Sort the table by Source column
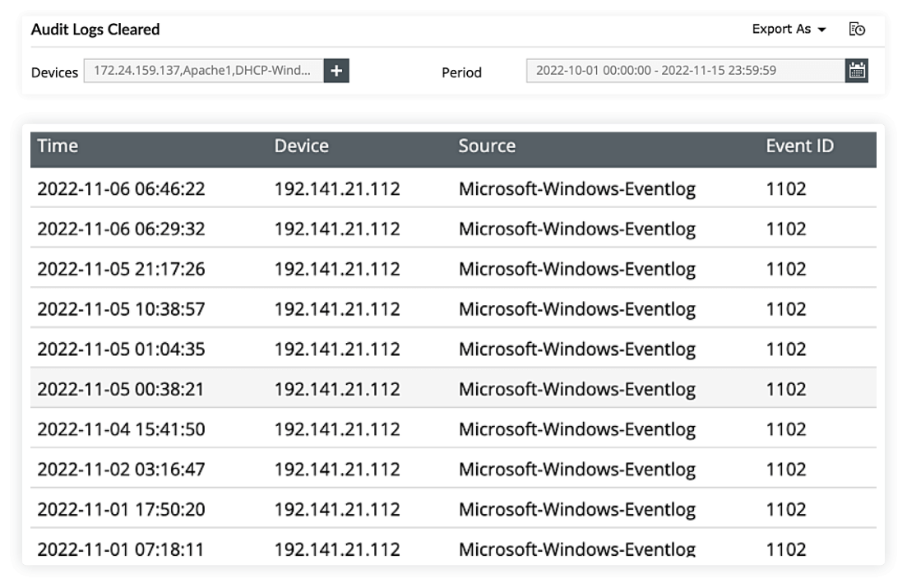 487,146
